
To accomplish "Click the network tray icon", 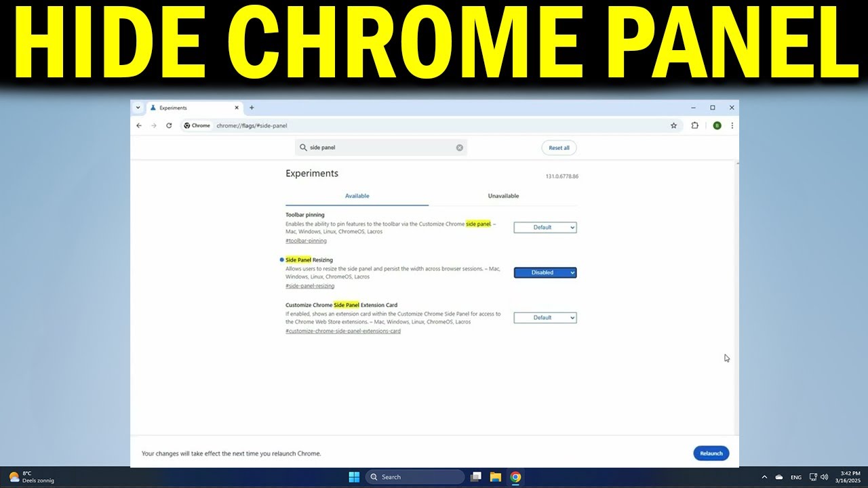I will click(x=813, y=477).
